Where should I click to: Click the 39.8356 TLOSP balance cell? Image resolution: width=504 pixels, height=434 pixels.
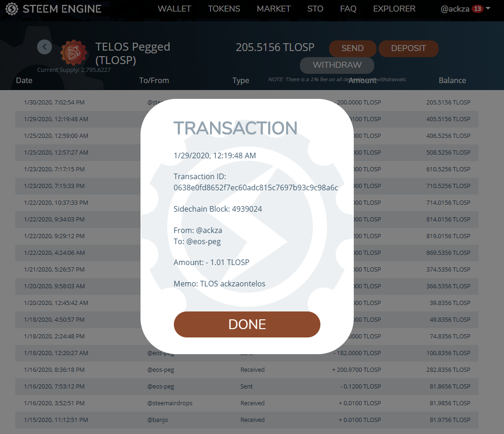[x=450, y=303]
